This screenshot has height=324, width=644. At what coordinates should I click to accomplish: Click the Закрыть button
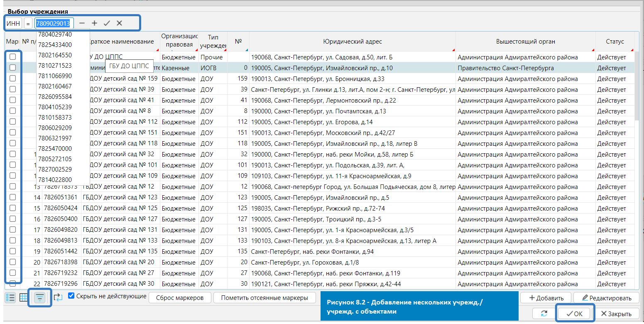[x=616, y=314]
